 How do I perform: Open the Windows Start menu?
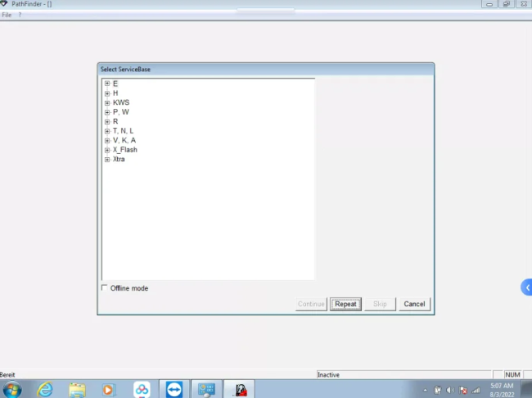point(12,389)
